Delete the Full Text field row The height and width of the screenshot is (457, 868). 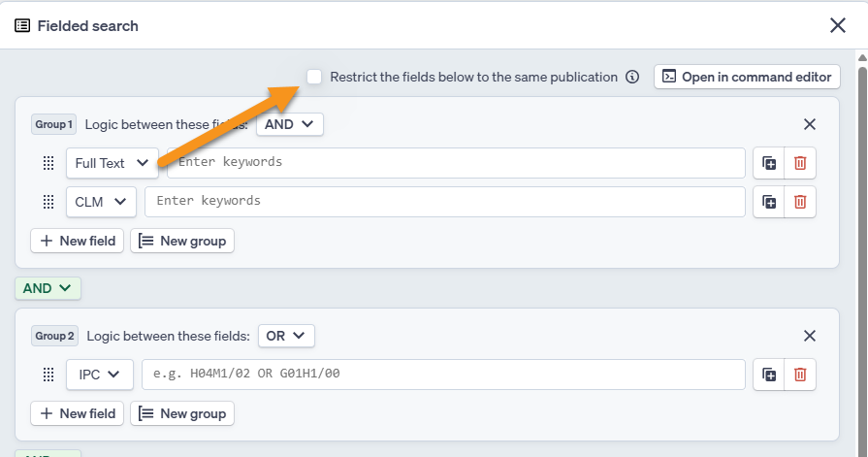point(800,163)
